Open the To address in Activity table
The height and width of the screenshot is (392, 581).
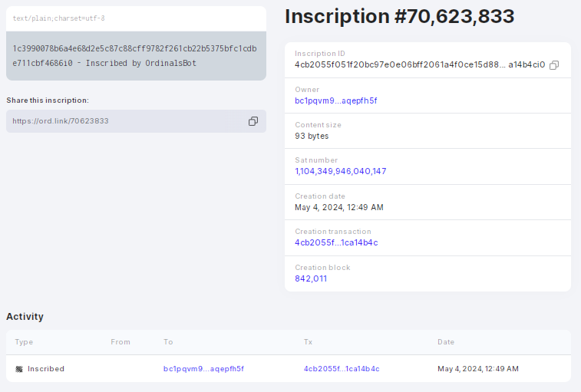203,369
